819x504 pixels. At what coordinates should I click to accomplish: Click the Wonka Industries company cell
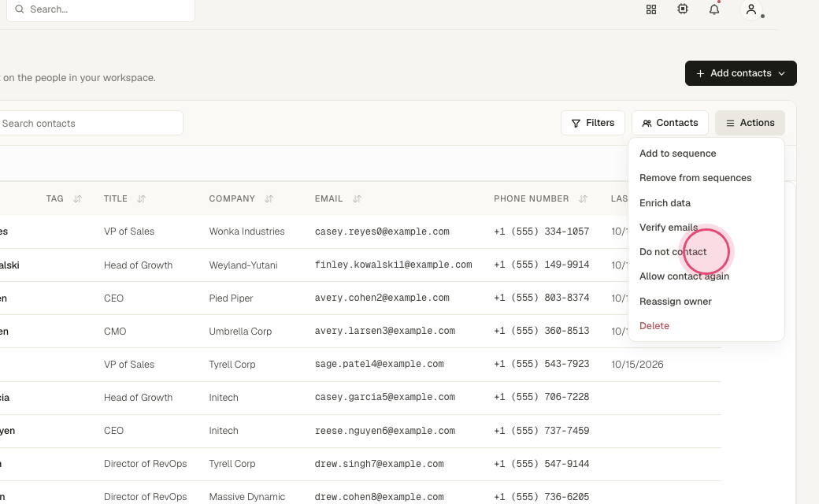pos(246,232)
